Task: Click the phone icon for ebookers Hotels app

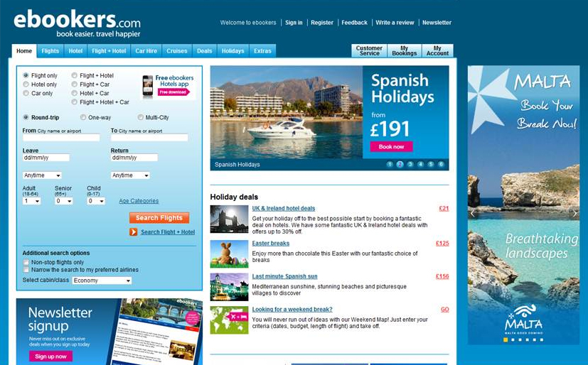Action: click(x=147, y=86)
